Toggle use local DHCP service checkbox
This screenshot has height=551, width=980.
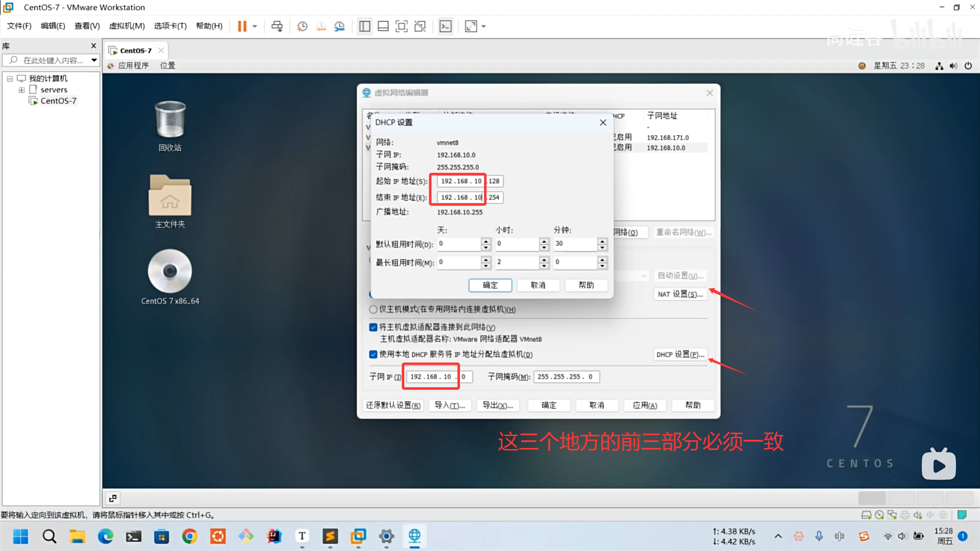click(x=373, y=355)
